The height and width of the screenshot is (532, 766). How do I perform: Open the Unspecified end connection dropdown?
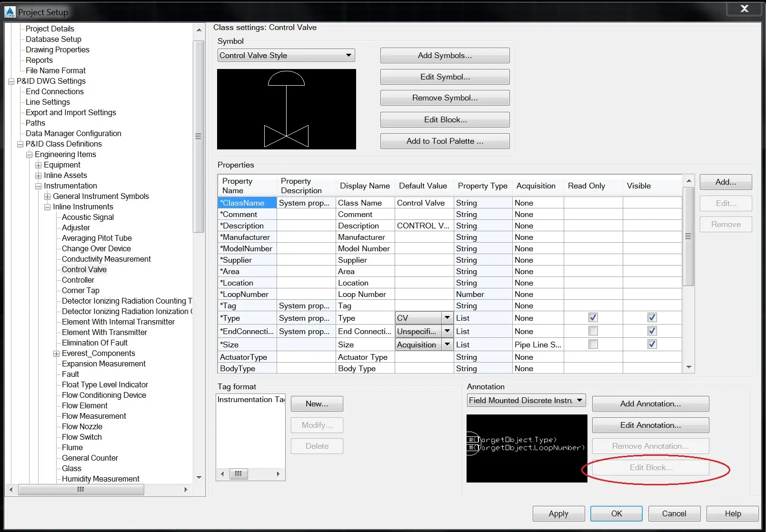(447, 331)
